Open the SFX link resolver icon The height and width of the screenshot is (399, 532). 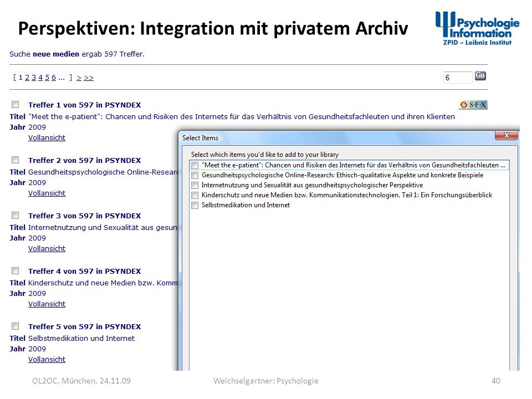click(x=473, y=105)
